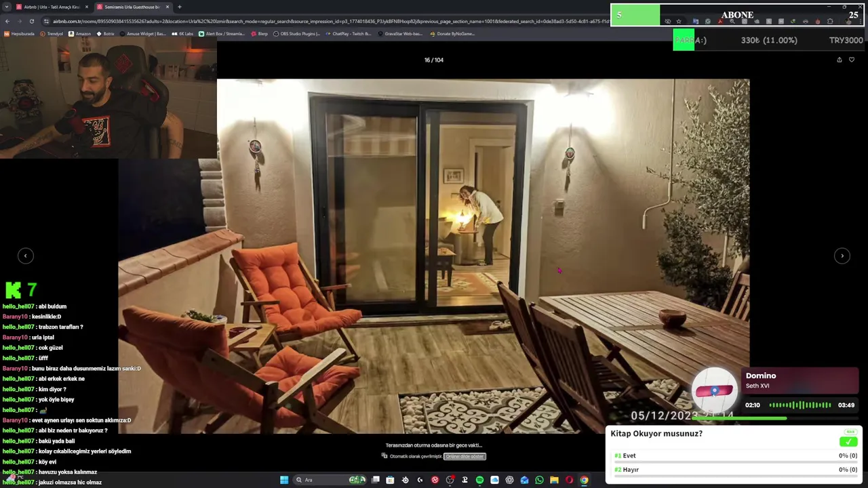
Task: Go to the previous Airbnb photo
Action: (25, 256)
